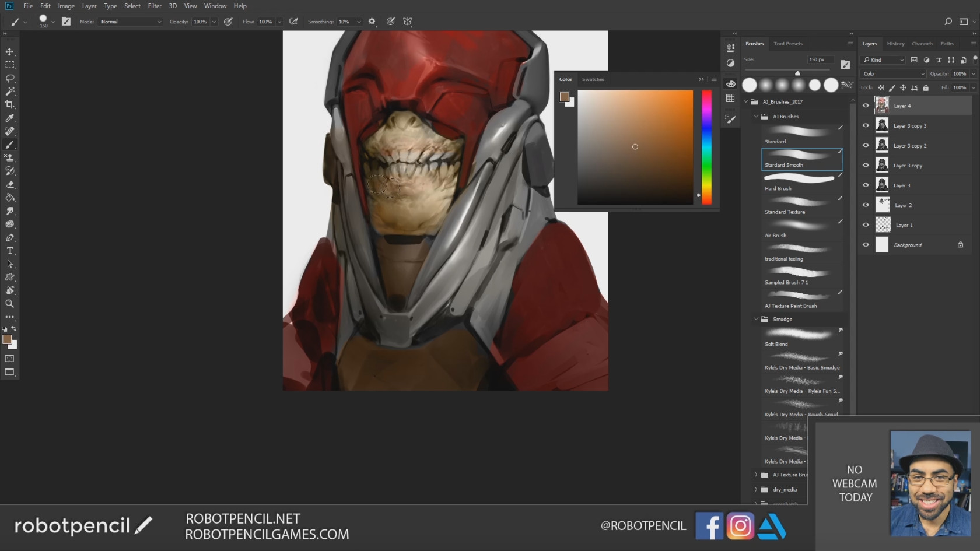Switch to the History tab
The height and width of the screenshot is (551, 980).
point(895,44)
